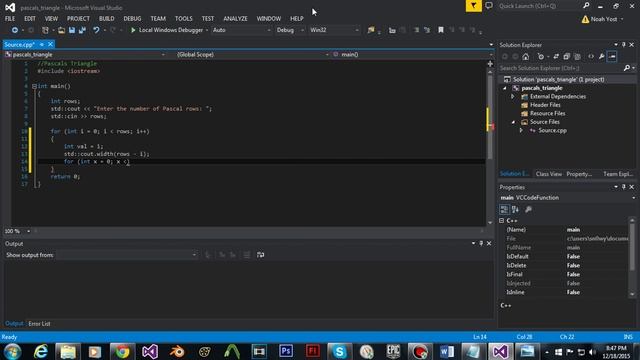Select Solution 'pascals_triangle' root node

pyautogui.click(x=558, y=80)
